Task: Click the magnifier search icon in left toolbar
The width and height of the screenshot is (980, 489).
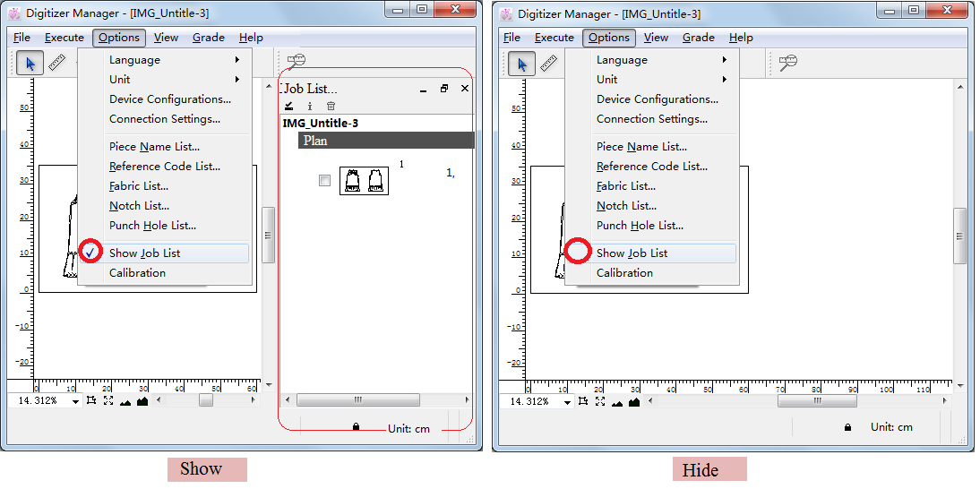Action: [297, 61]
